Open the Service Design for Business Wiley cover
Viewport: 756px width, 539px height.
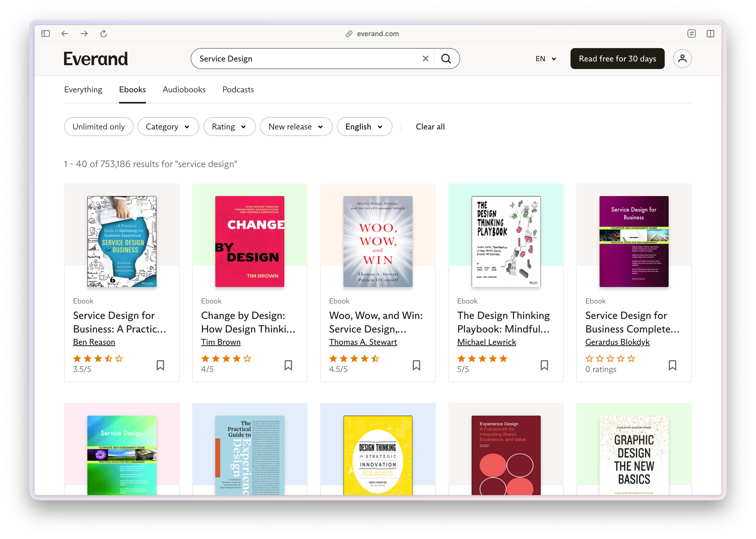(x=122, y=241)
